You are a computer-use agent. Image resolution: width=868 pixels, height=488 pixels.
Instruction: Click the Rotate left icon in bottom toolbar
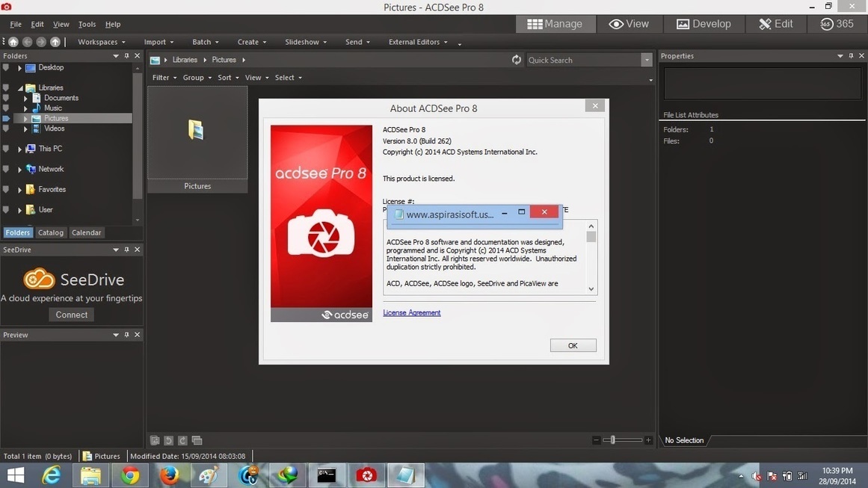(x=168, y=440)
